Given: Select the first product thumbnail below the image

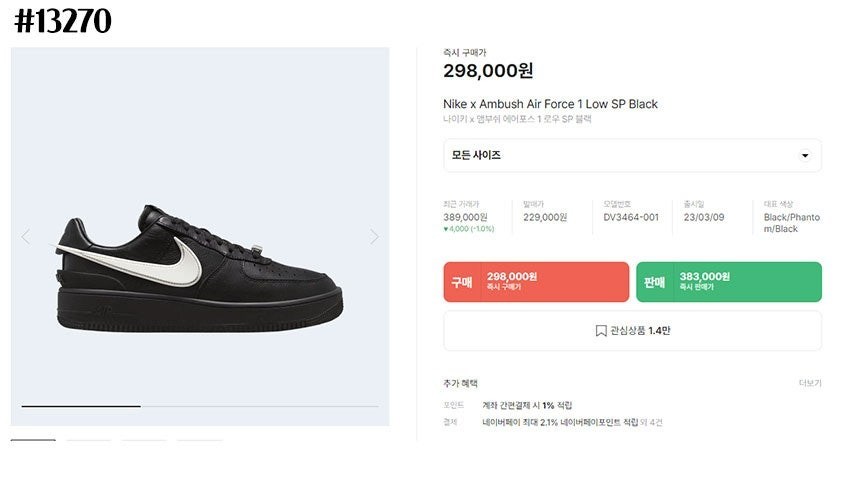Looking at the screenshot, I should pos(33,440).
